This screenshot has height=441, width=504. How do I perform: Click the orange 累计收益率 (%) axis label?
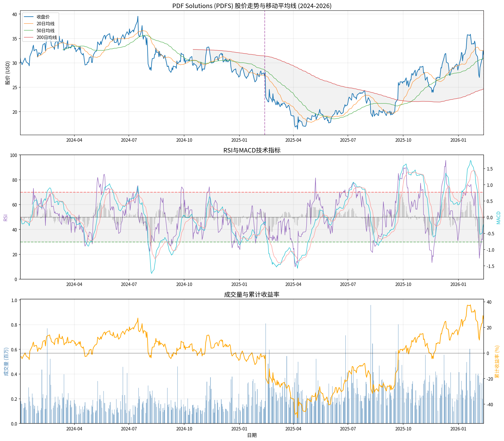click(497, 362)
